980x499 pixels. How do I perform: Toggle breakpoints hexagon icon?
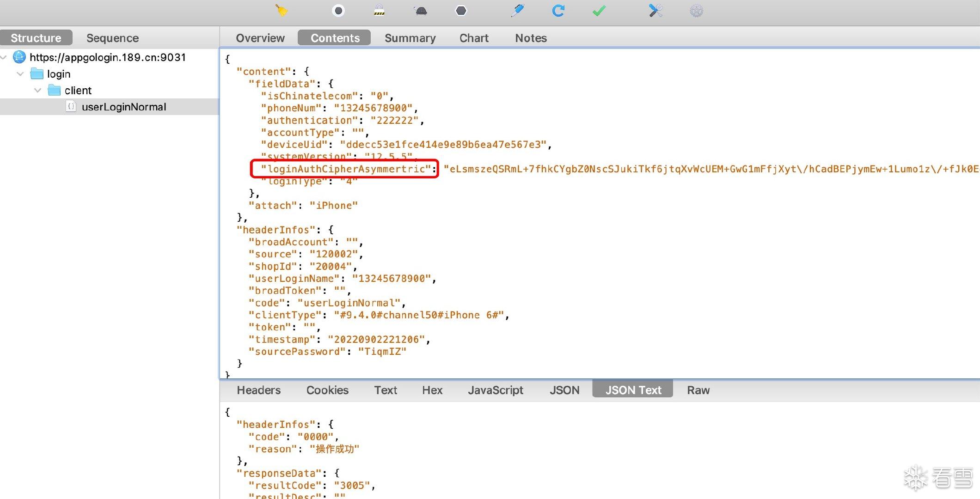coord(461,10)
